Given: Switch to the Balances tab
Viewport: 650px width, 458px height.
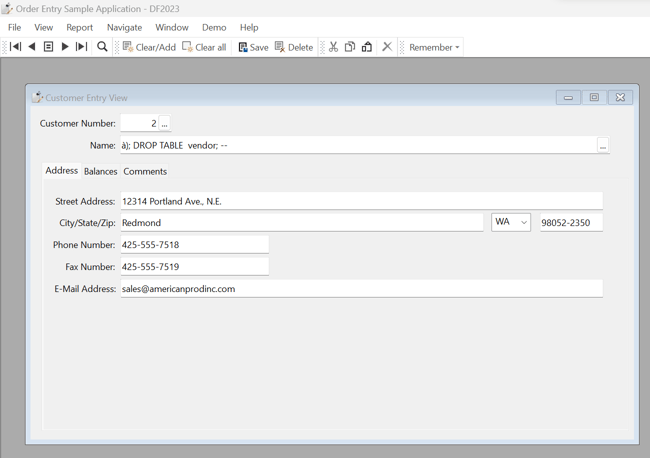Looking at the screenshot, I should click(100, 172).
